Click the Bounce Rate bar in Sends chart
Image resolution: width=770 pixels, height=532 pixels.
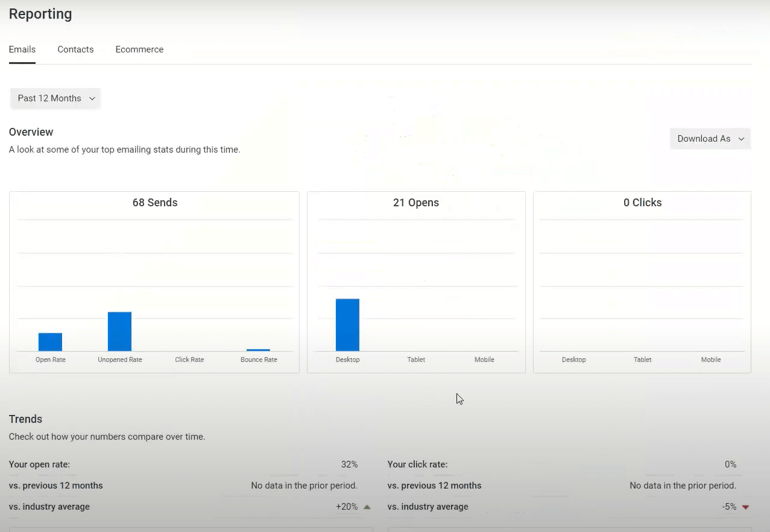click(258, 350)
